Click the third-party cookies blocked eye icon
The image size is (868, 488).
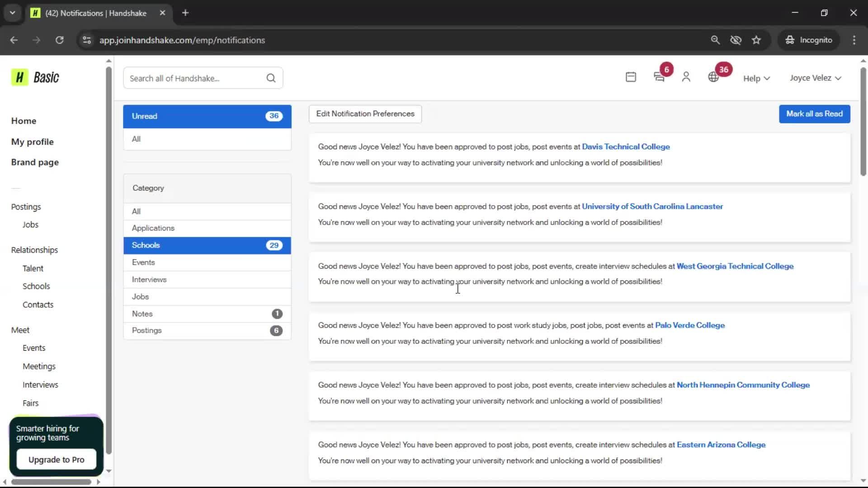point(736,40)
